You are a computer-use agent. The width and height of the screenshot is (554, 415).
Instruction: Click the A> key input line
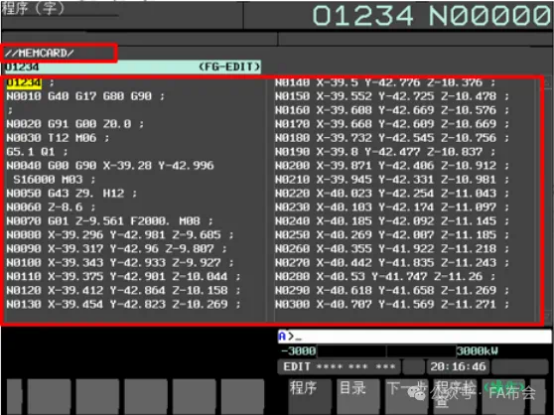click(x=414, y=337)
